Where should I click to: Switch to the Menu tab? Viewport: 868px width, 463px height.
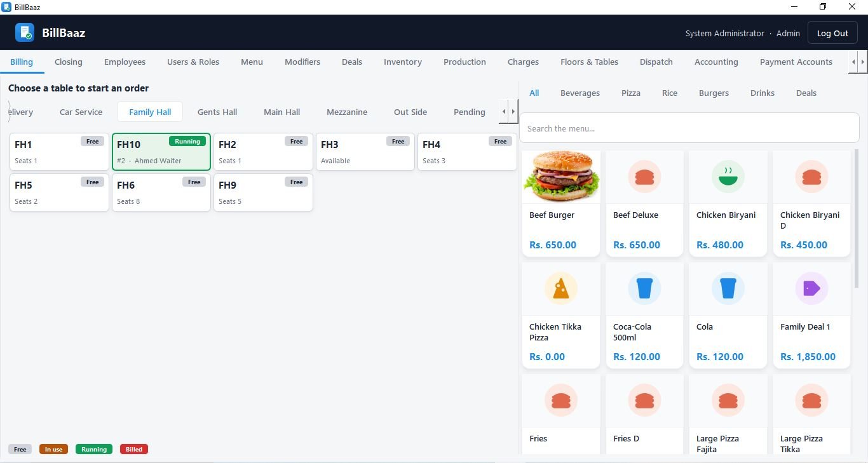coord(252,62)
